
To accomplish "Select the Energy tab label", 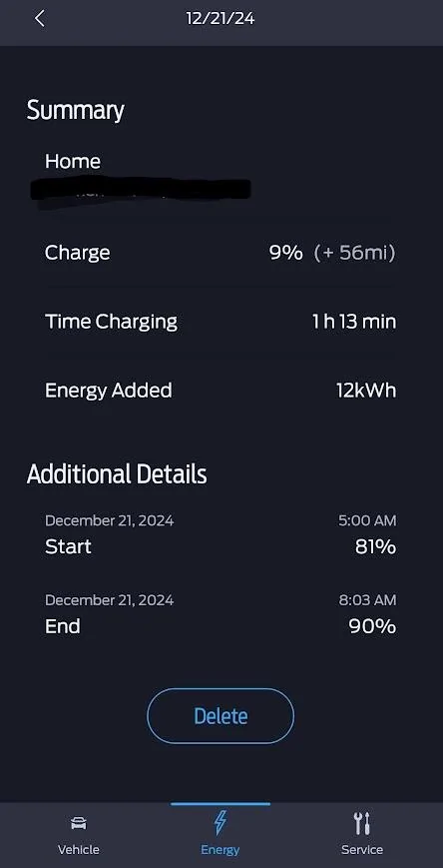I will pos(221,850).
